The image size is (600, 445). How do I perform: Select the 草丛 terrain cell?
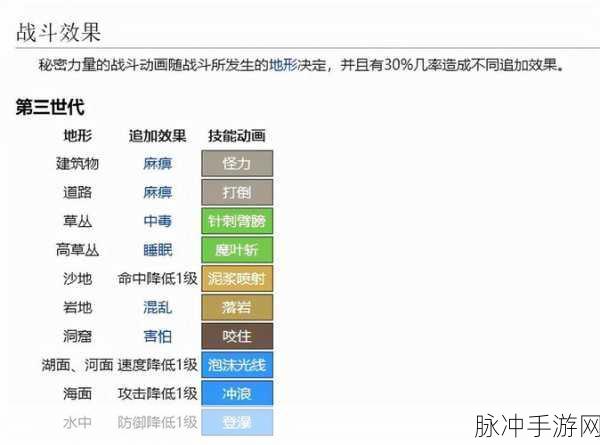click(78, 221)
